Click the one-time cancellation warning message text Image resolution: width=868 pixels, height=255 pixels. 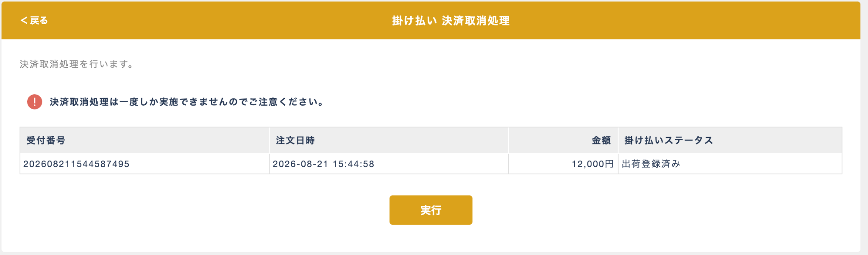pyautogui.click(x=187, y=102)
